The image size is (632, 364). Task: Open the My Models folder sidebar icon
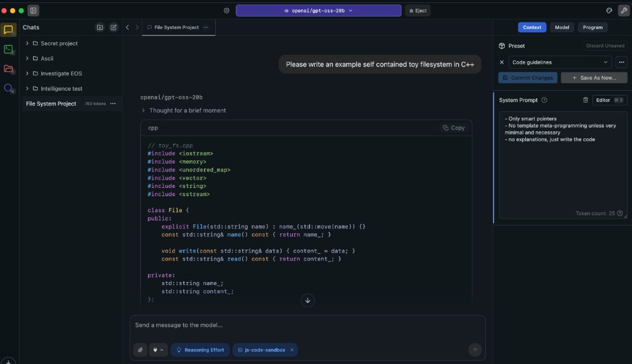(x=8, y=69)
